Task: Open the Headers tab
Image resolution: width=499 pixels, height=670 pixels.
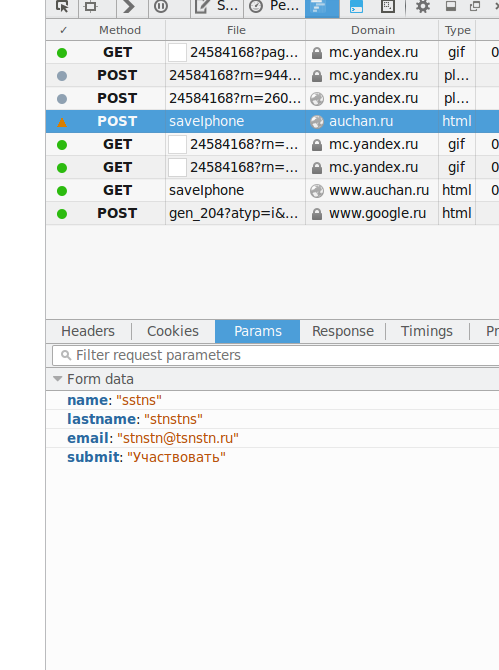Action: (88, 331)
